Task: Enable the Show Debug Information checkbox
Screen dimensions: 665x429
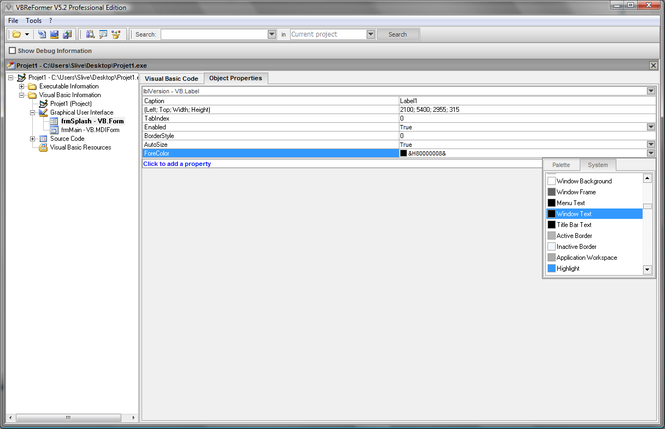Action: tap(12, 50)
